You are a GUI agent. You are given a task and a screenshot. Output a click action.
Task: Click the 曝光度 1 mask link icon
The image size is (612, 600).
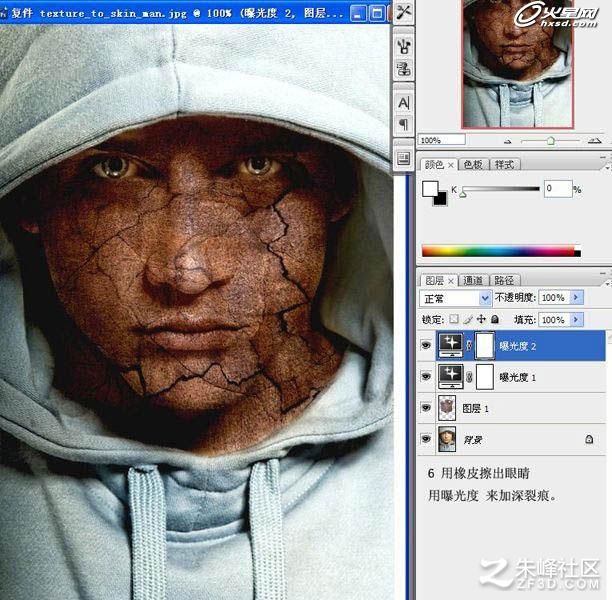click(x=469, y=376)
